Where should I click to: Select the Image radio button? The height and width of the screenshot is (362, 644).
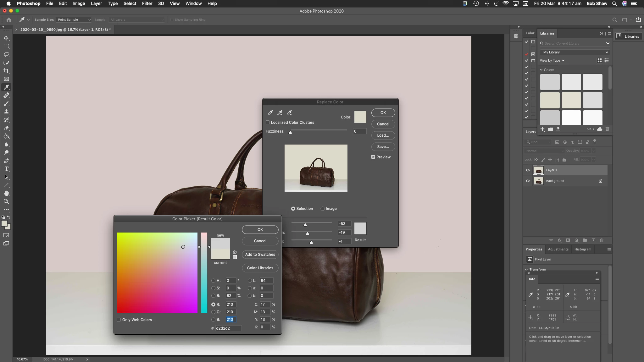click(x=323, y=209)
